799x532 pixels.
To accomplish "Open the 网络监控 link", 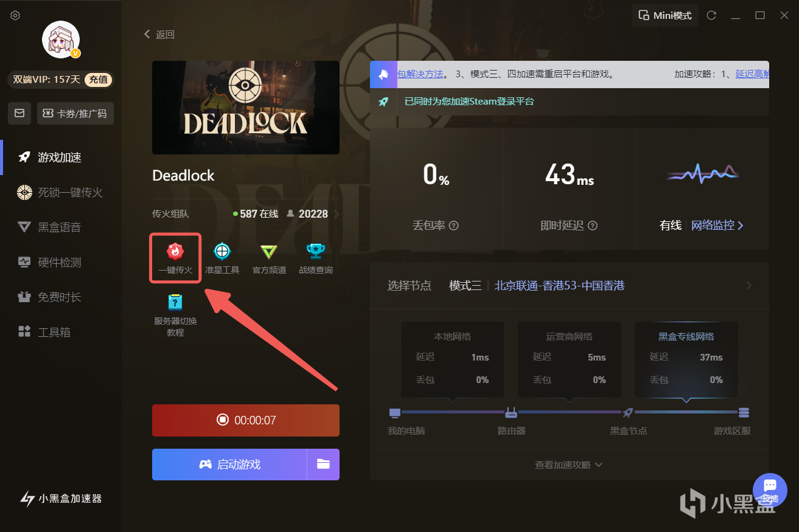I will 717,226.
